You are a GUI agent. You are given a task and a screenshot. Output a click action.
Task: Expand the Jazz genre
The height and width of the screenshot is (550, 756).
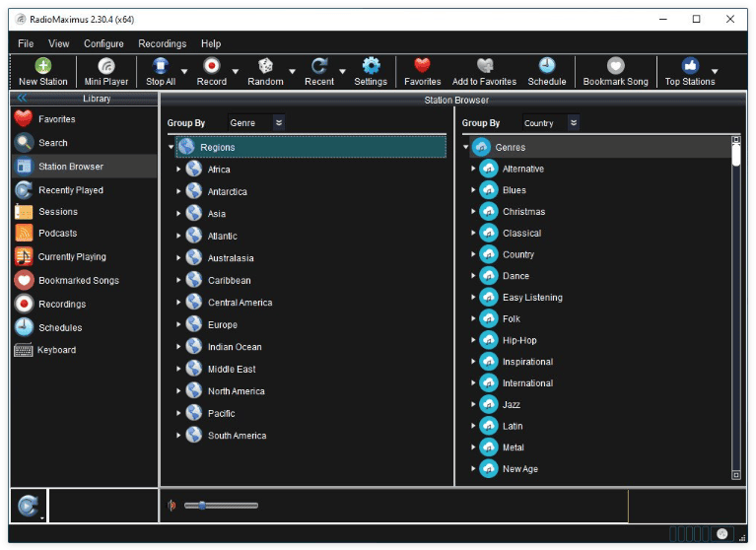coord(473,404)
